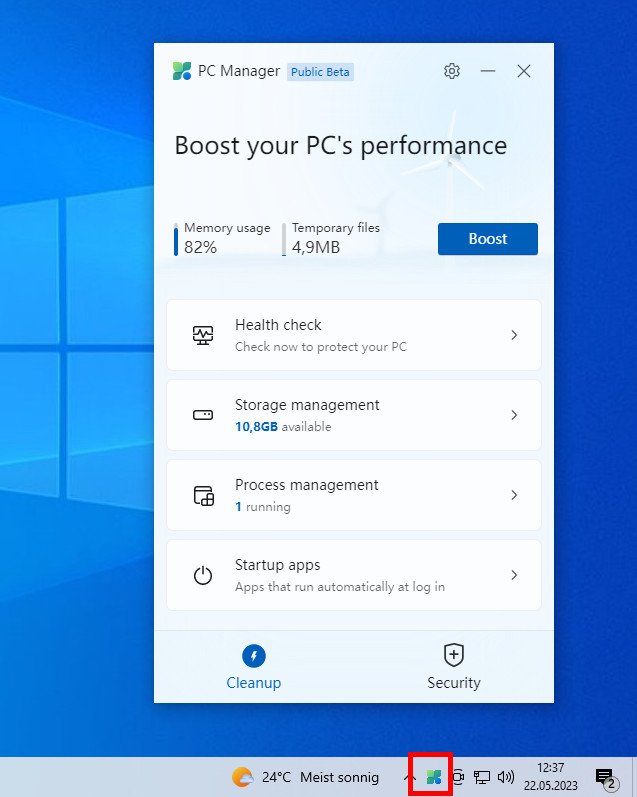
Task: Click the Startup apps power icon
Action: 203,575
